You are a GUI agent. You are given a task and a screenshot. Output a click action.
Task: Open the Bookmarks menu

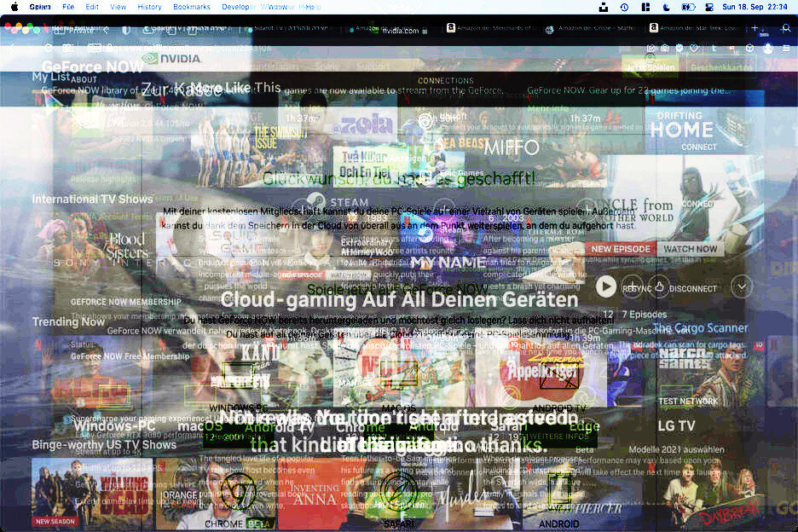(x=191, y=7)
